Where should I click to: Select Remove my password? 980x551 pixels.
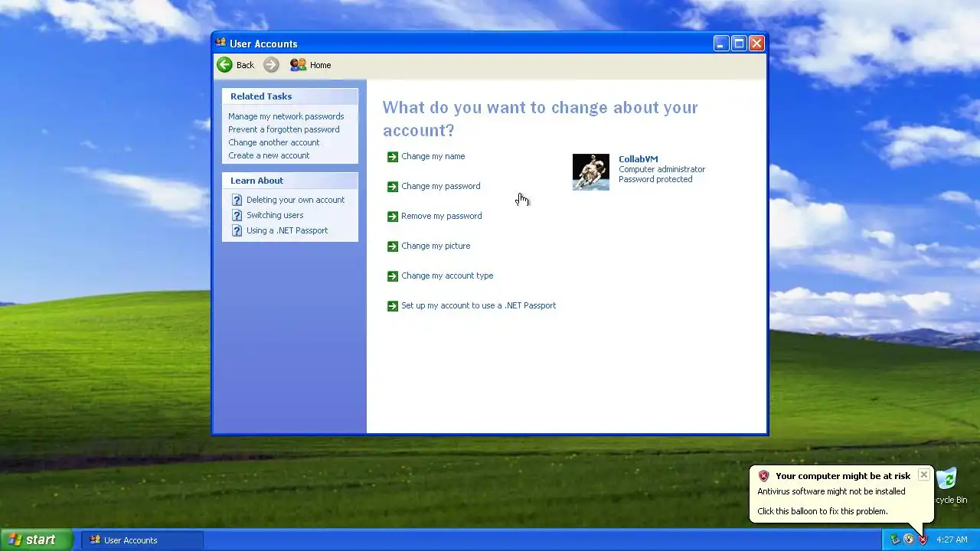pyautogui.click(x=442, y=216)
